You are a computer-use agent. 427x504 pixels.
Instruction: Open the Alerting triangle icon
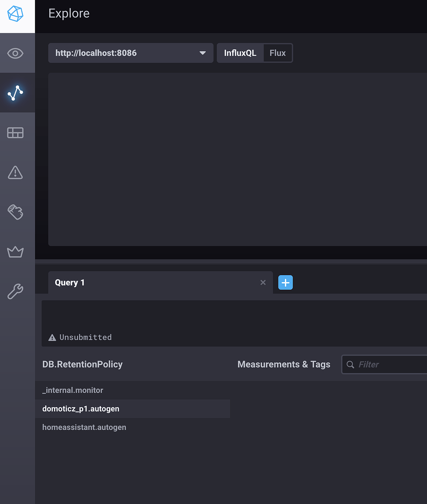click(x=15, y=172)
